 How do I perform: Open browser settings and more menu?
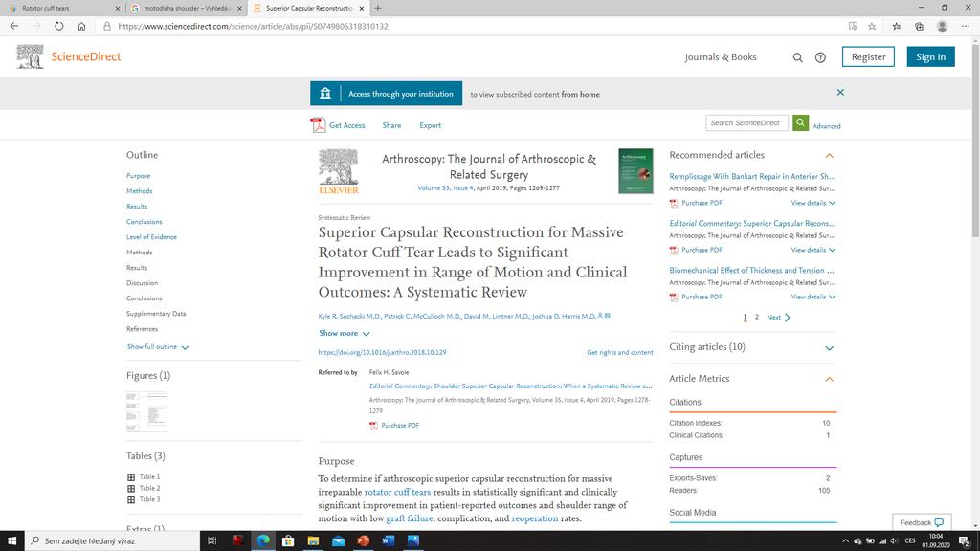pos(966,26)
